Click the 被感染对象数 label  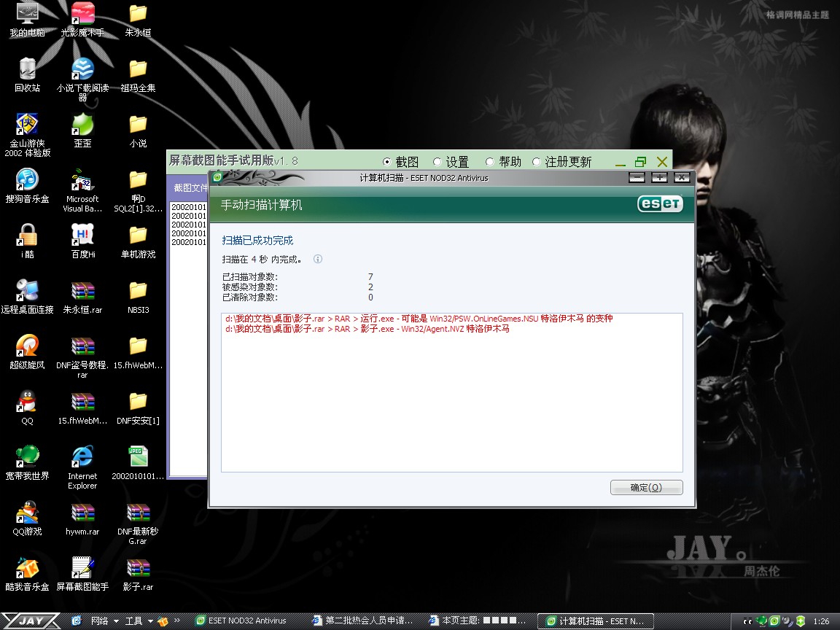pos(249,287)
